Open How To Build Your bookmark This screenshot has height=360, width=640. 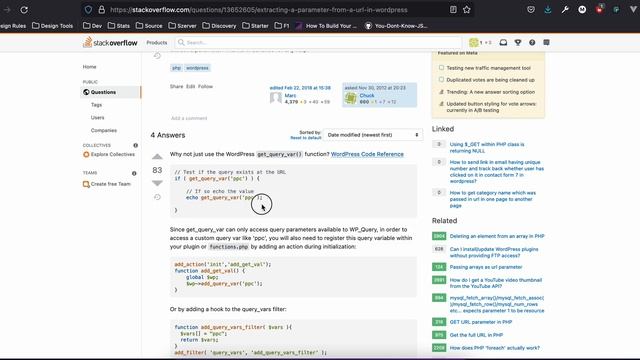(x=327, y=26)
